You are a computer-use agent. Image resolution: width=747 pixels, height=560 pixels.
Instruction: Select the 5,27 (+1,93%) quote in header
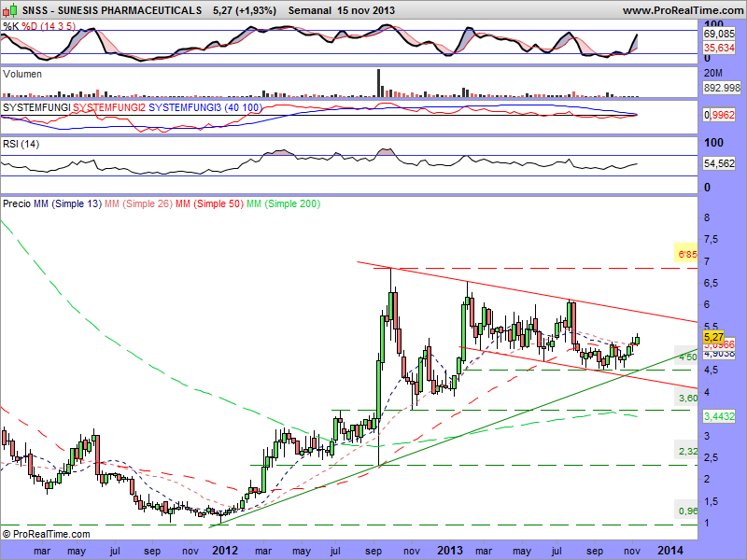pyautogui.click(x=245, y=10)
